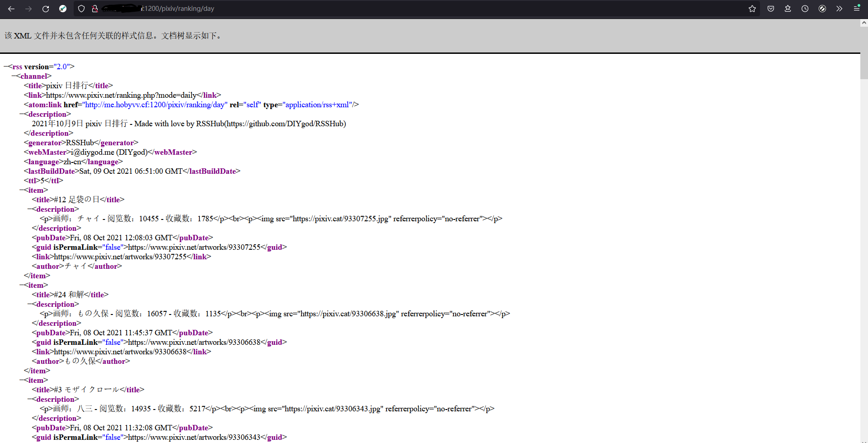Click the ttl value '5'
This screenshot has width=868, height=443.
(42, 181)
